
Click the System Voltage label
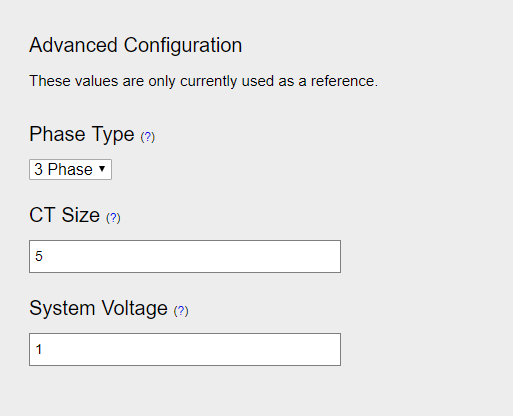98,308
